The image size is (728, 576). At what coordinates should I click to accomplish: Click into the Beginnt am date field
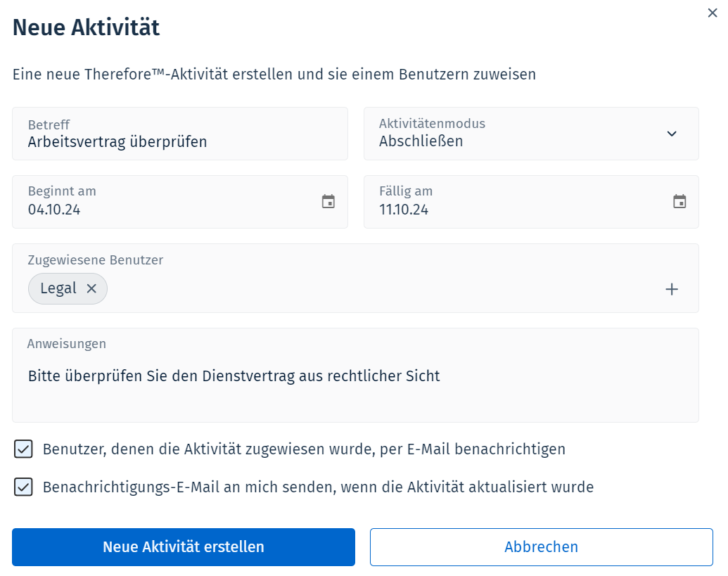pos(179,202)
